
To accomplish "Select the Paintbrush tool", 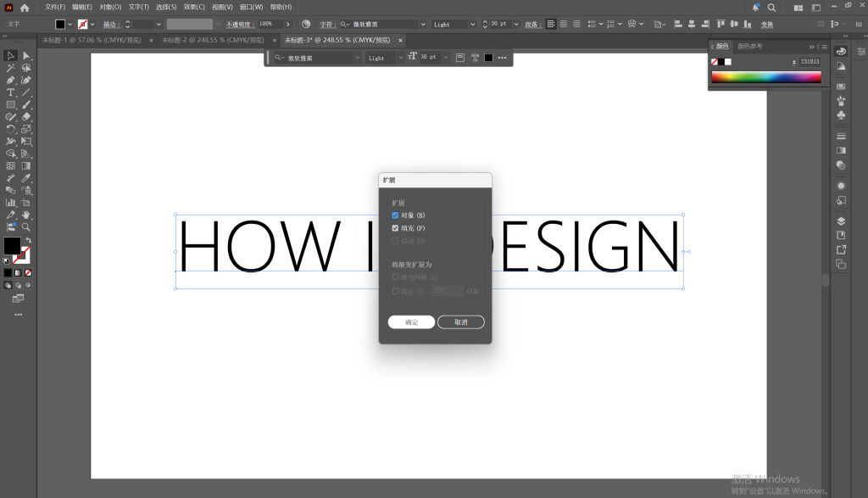I will (26, 104).
